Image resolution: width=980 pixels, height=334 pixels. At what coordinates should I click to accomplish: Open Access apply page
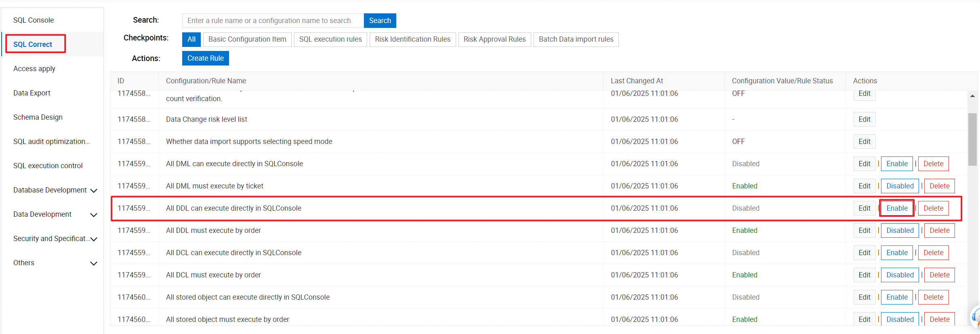[x=34, y=69]
